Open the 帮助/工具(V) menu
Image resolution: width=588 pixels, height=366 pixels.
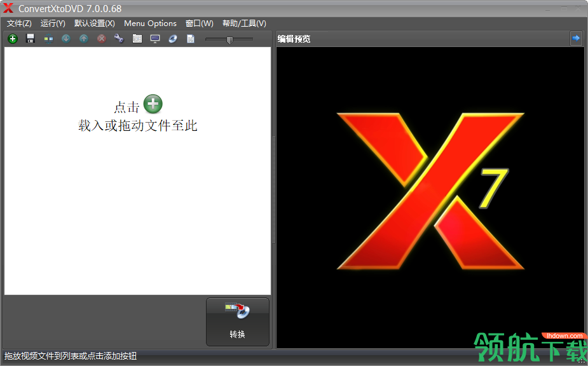244,24
